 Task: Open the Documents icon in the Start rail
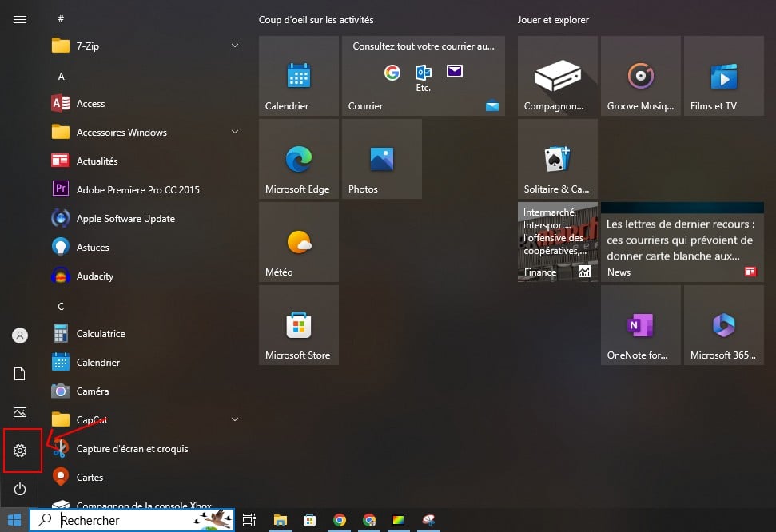(20, 374)
